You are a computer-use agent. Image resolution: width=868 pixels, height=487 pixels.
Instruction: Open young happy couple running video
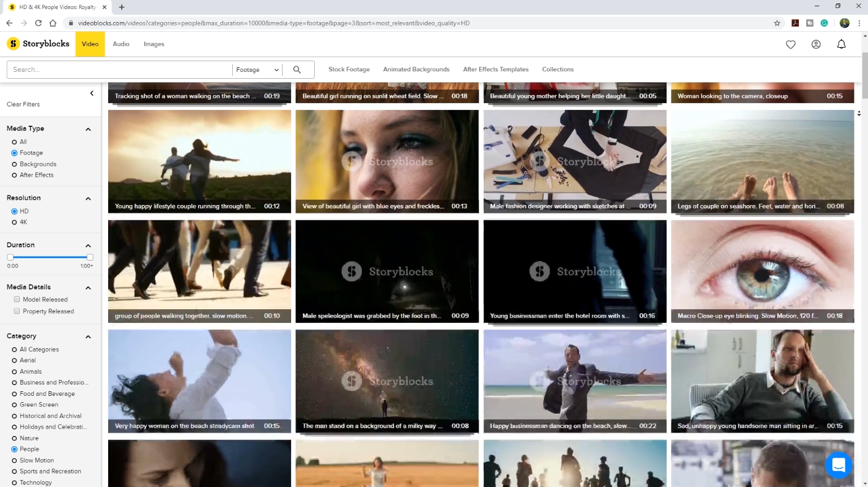199,161
